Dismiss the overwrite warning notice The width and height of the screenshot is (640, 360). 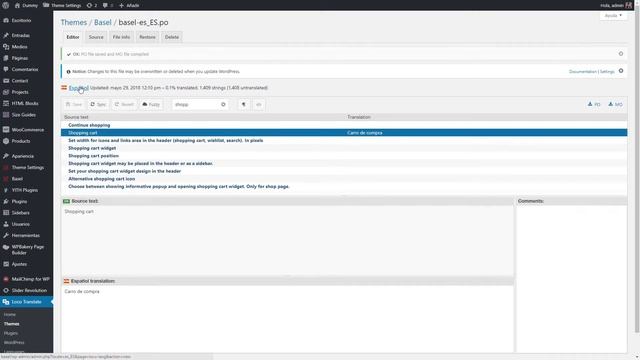[621, 71]
